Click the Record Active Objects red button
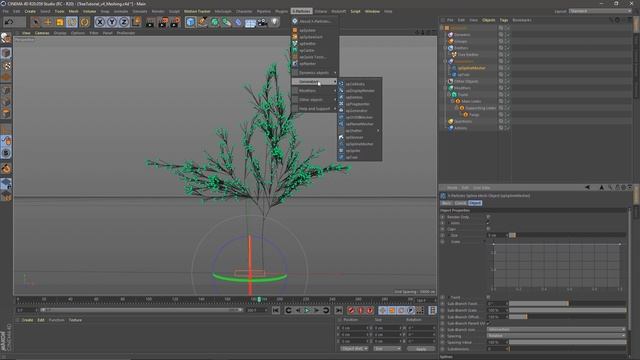 click(x=351, y=311)
